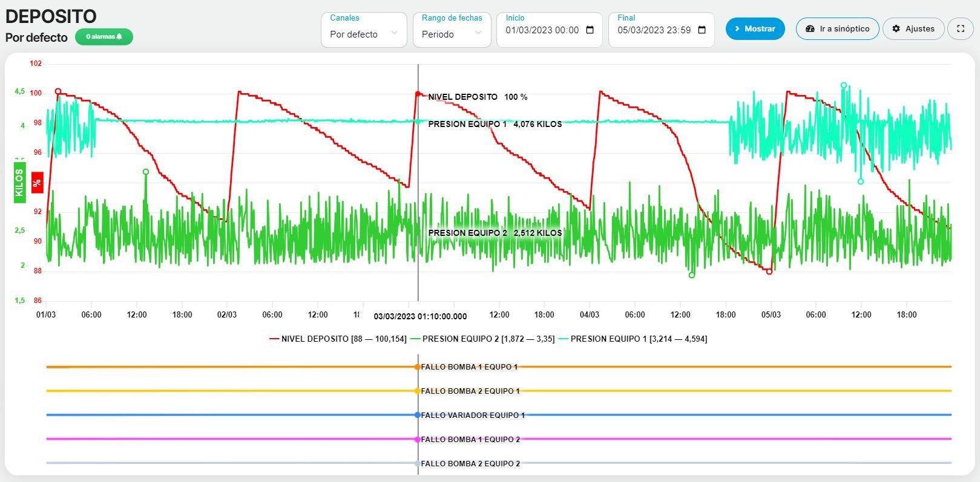Open calendar picker on Inicio date field
The height and width of the screenshot is (482, 980).
590,30
